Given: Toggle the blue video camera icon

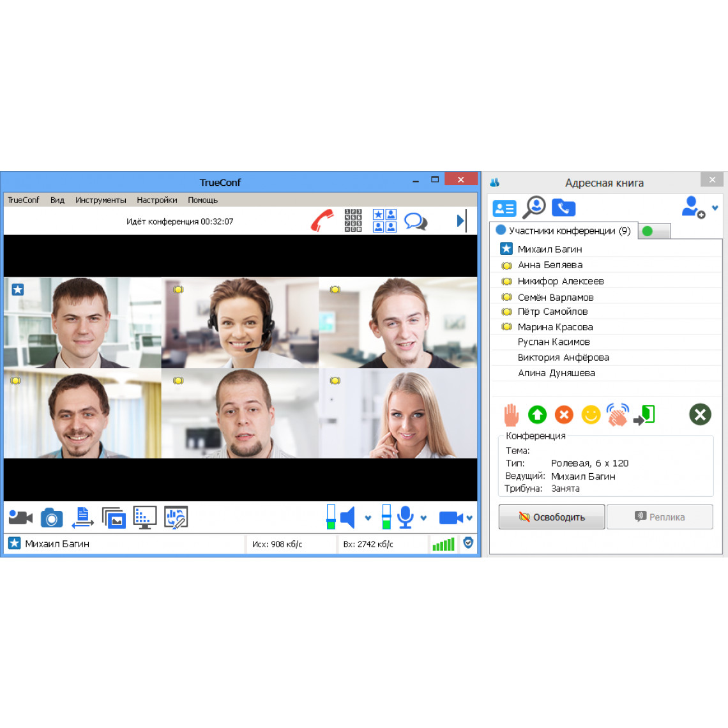Looking at the screenshot, I should [x=451, y=518].
